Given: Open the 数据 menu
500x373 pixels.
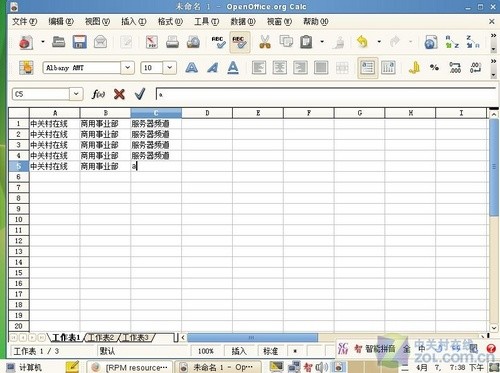Looking at the screenshot, I should 243,22.
